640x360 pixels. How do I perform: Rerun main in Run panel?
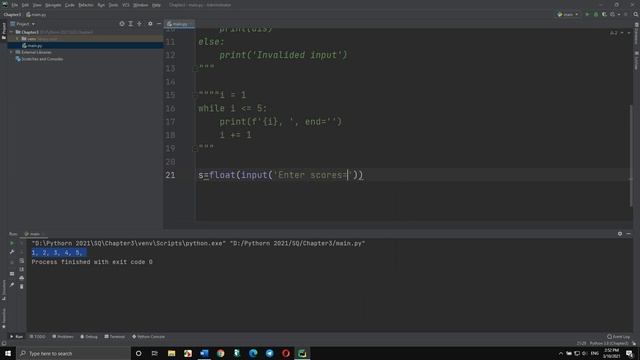(x=12, y=243)
